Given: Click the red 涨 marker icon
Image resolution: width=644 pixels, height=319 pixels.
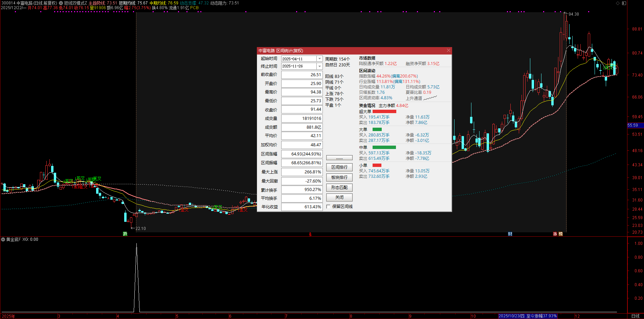Looking at the screenshot, I should (x=555, y=234).
